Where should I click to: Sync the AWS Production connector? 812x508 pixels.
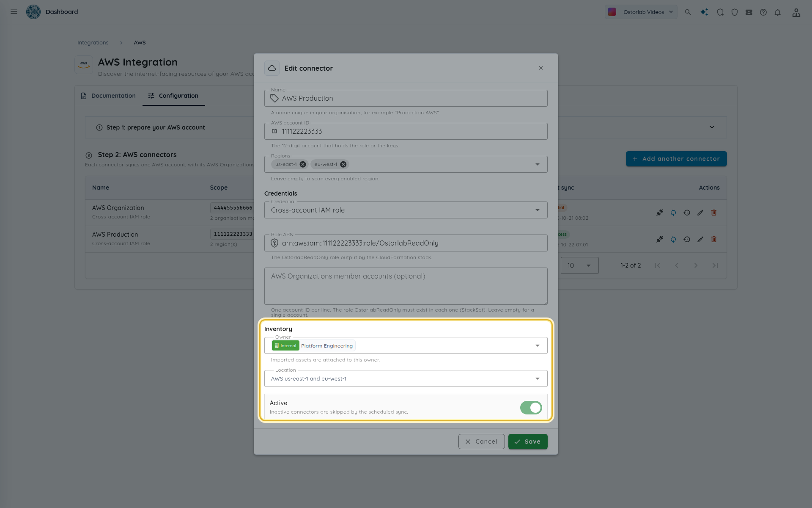click(x=673, y=239)
